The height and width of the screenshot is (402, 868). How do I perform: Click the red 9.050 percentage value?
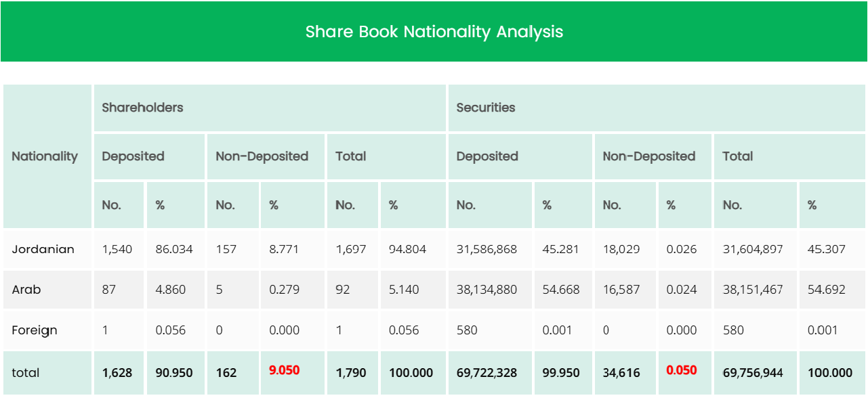click(284, 370)
